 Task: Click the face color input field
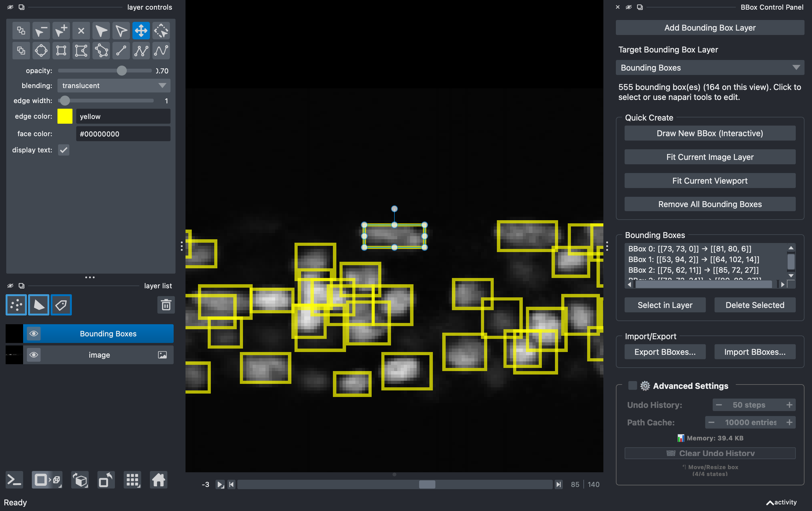click(x=123, y=134)
